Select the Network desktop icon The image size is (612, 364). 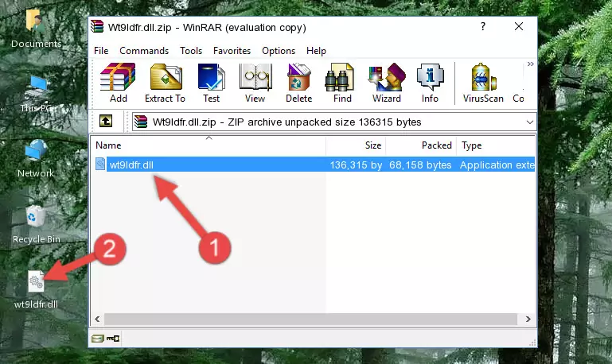click(x=36, y=159)
